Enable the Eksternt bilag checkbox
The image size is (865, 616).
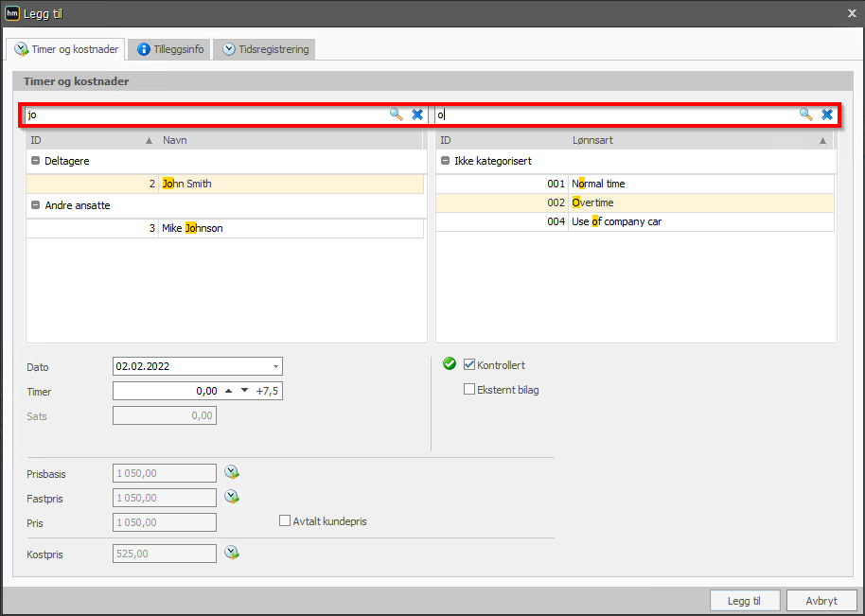(469, 389)
